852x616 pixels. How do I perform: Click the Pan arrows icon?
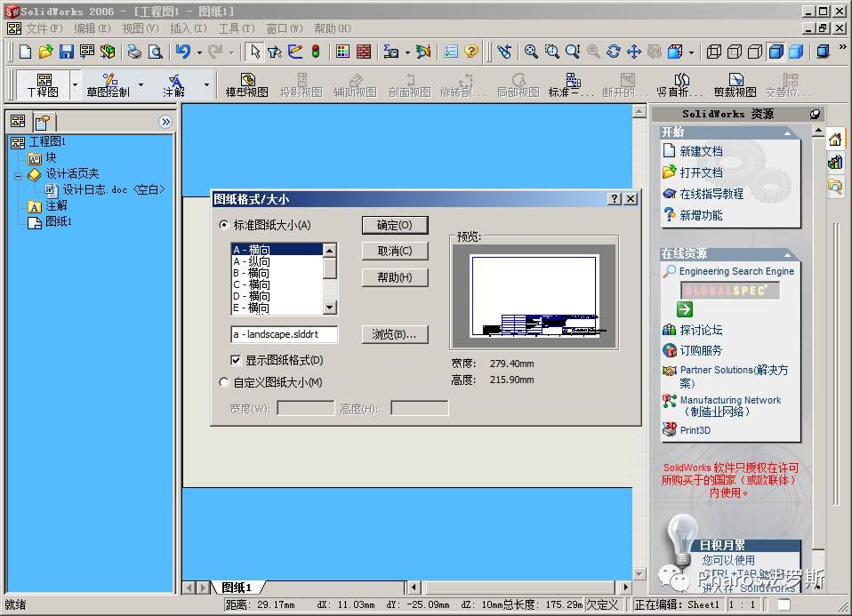633,52
